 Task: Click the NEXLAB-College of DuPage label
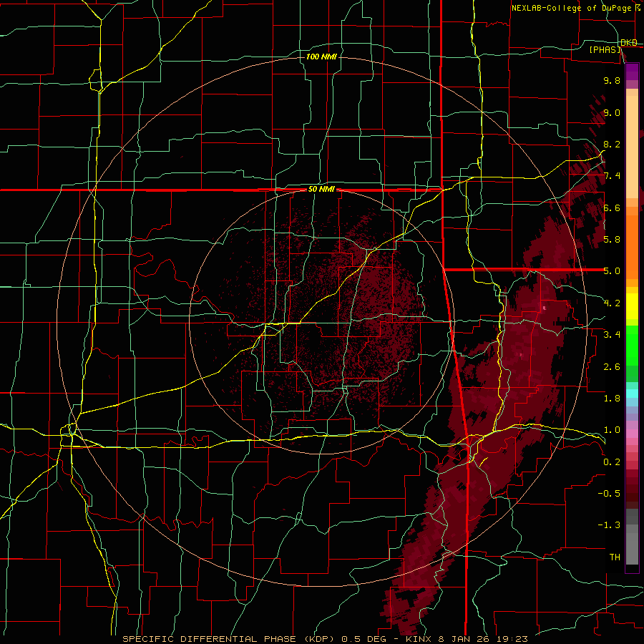click(571, 8)
